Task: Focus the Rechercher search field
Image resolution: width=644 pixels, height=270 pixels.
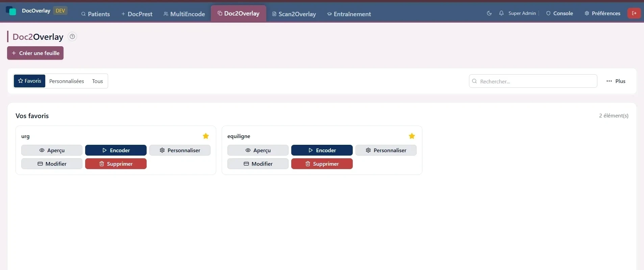Action: point(533,81)
